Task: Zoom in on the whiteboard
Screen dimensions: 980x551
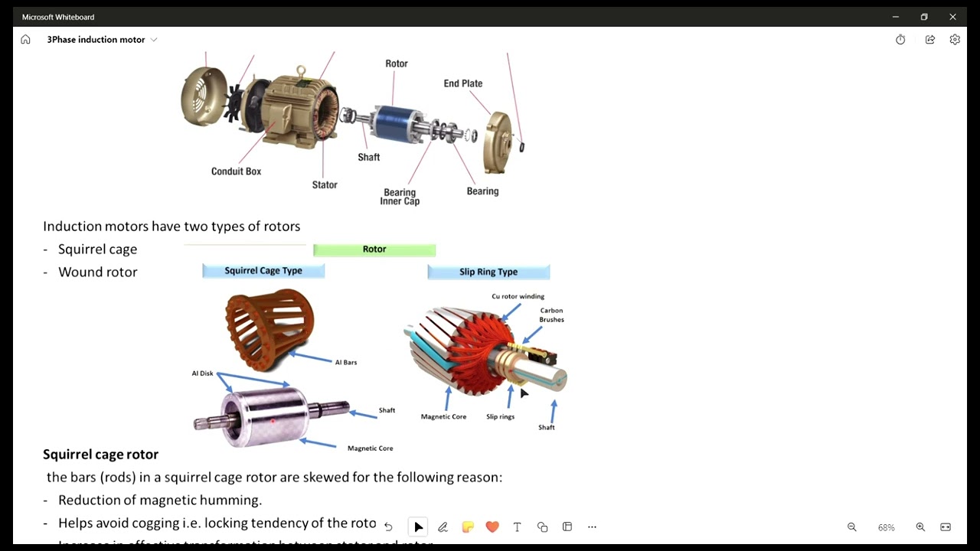Action: coord(920,527)
